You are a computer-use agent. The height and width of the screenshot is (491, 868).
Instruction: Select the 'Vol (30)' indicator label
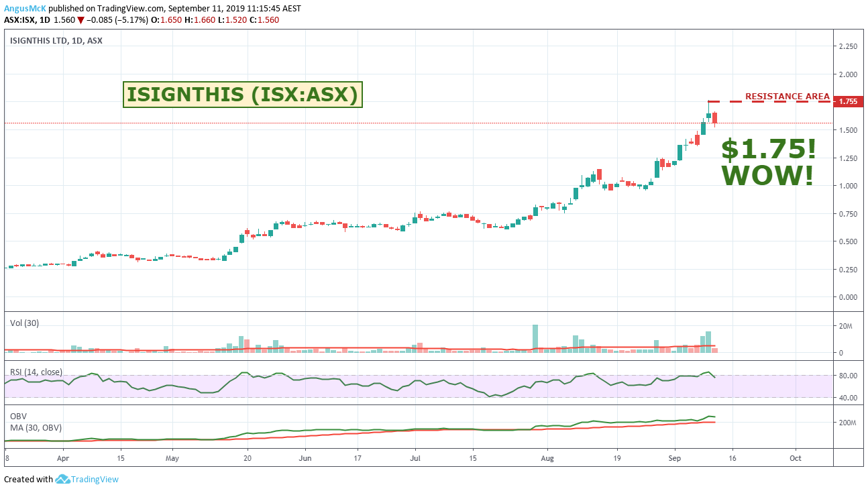(x=24, y=323)
